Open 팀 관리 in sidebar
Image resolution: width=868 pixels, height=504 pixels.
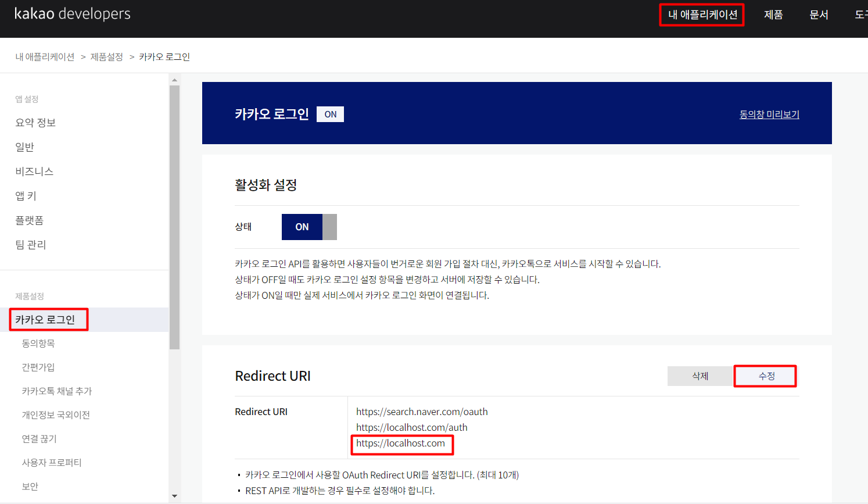(x=30, y=245)
